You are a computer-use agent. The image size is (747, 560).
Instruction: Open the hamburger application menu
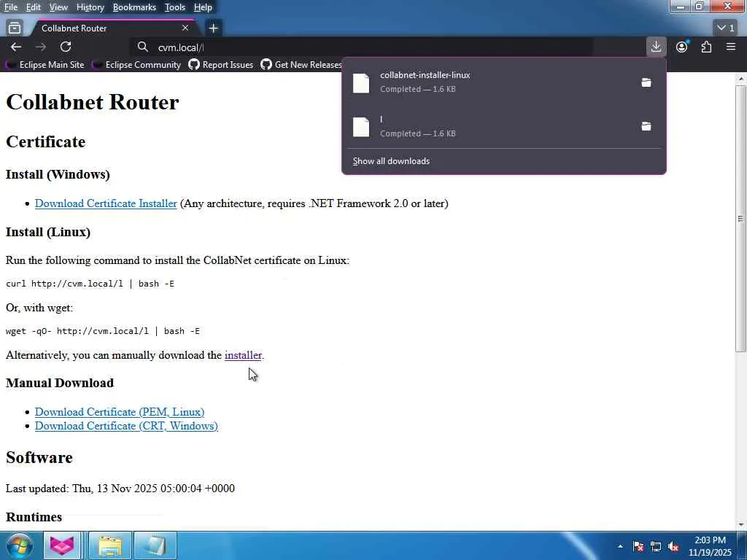pyautogui.click(x=731, y=47)
